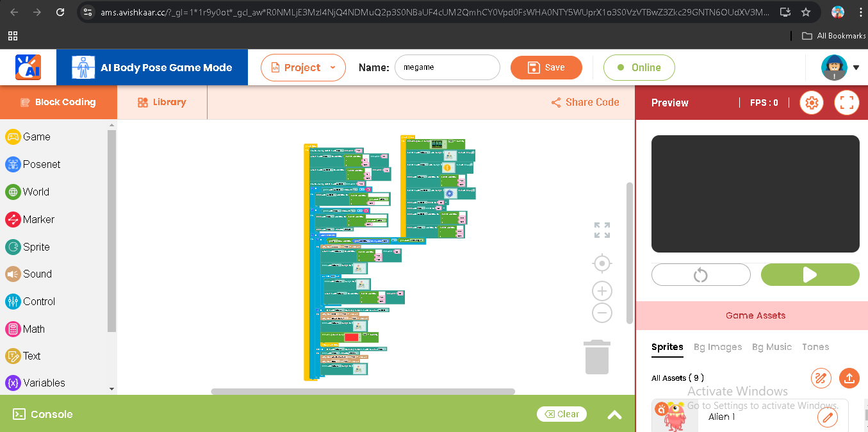Open the Tones assets tab
This screenshot has height=432, width=868.
tap(815, 347)
